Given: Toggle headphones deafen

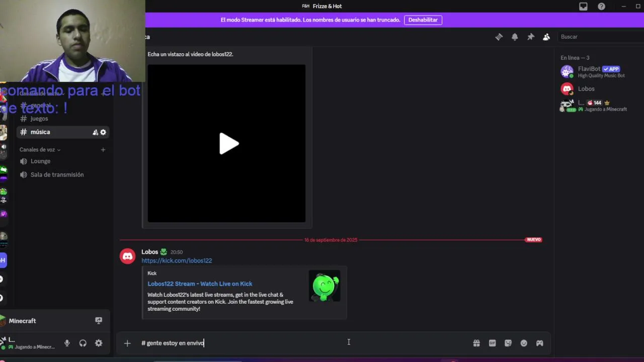Looking at the screenshot, I should pyautogui.click(x=83, y=343).
